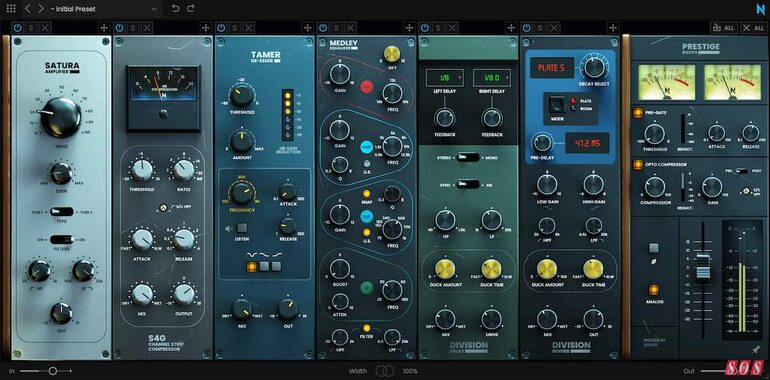Click the cyan HMF band button
This screenshot has width=770, height=380.
click(x=367, y=147)
